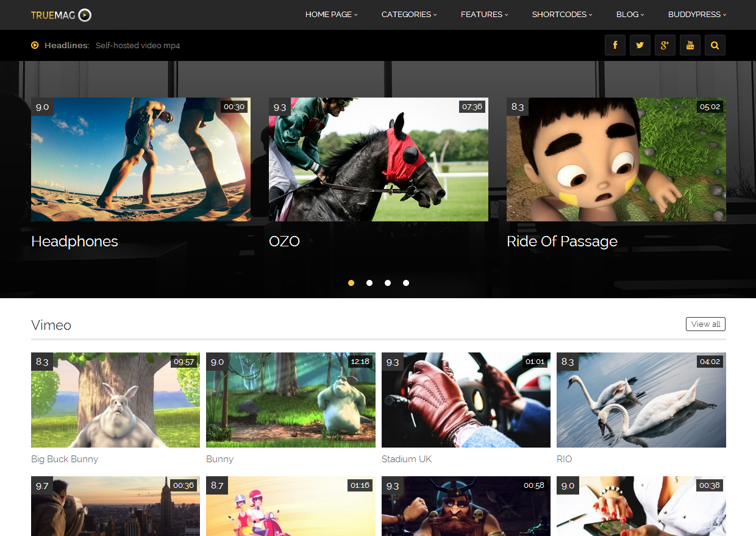Play the OZO horse racing video
The image size is (756, 536).
[378, 159]
